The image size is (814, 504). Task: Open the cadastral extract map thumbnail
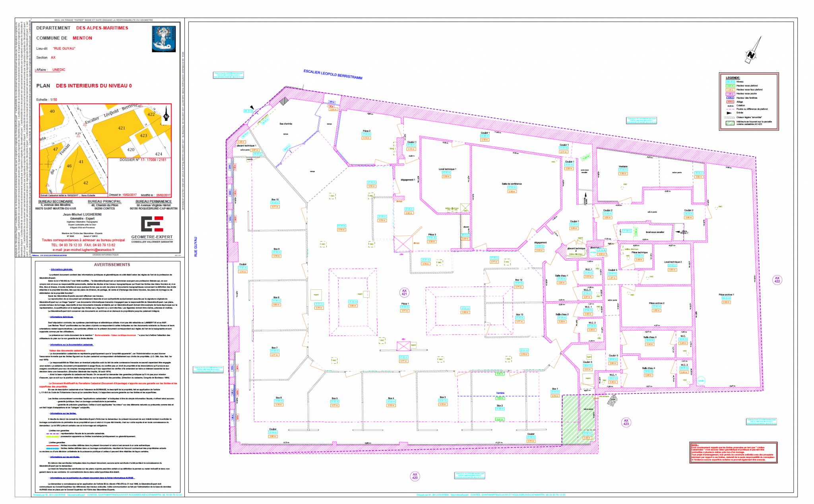point(105,150)
